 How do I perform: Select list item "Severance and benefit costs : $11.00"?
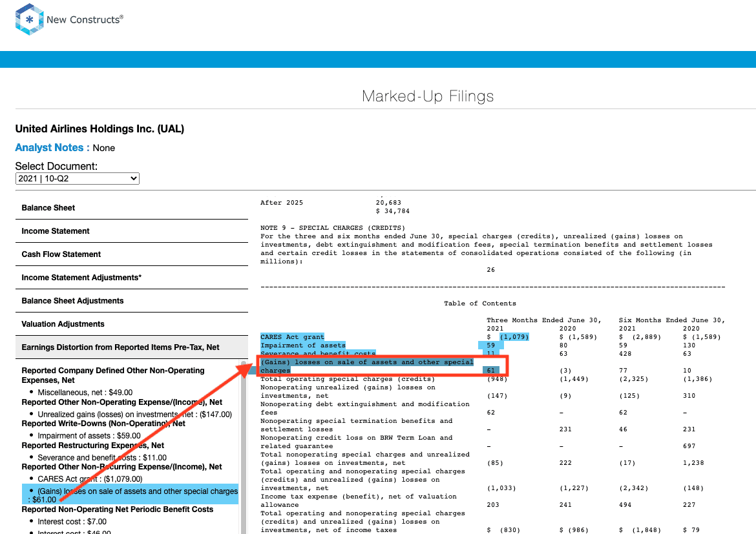click(101, 457)
